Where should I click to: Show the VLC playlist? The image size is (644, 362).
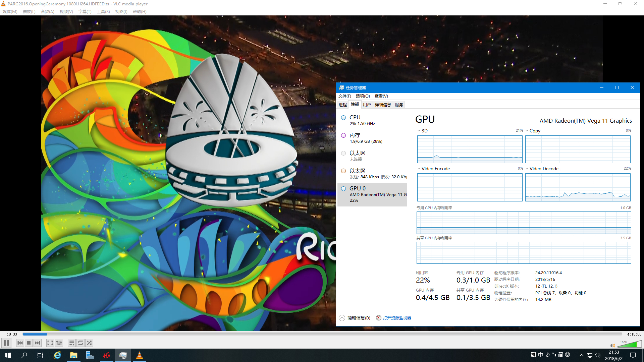pos(71,343)
